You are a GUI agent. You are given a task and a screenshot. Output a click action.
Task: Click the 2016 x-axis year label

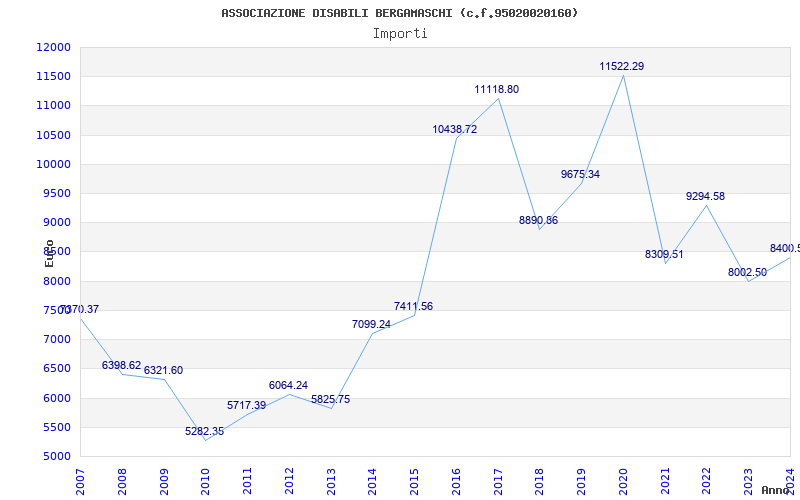[x=456, y=482]
